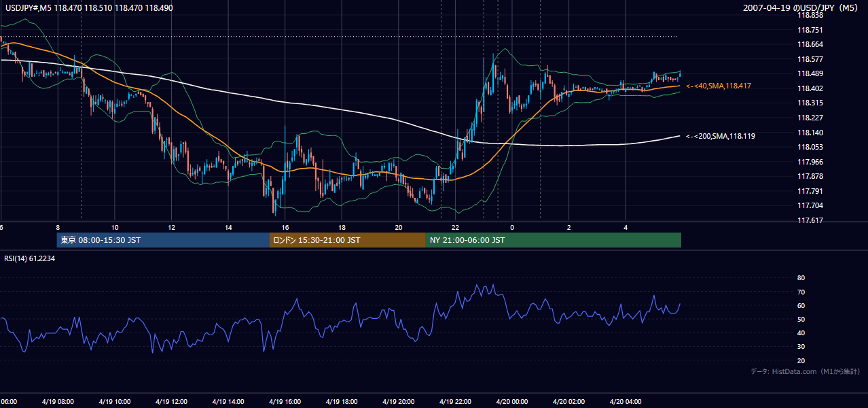Viewport: 868px width, 408px height.
Task: Click the 4/19 12:00 time label
Action: pyautogui.click(x=171, y=402)
